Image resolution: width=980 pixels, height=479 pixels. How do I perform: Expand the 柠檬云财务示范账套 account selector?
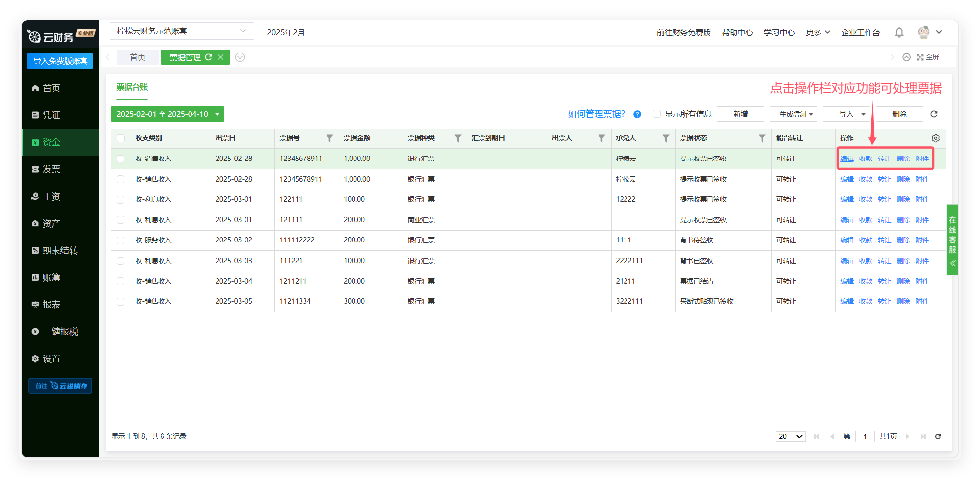tap(182, 31)
